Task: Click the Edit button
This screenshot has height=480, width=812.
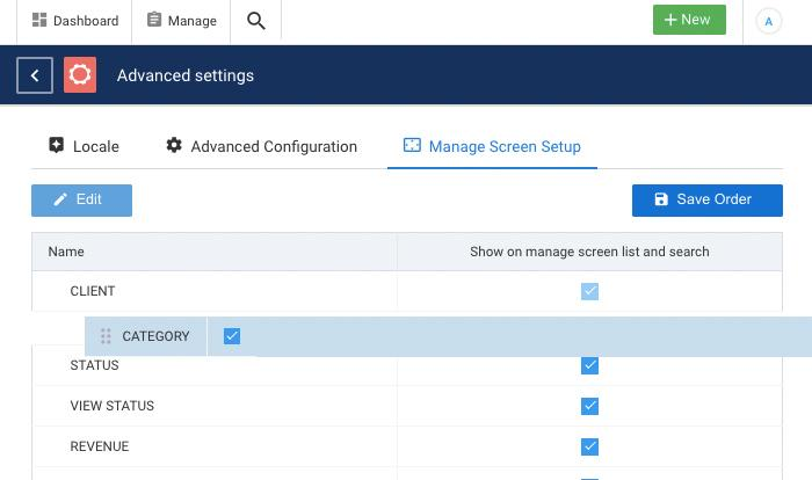Action: pyautogui.click(x=81, y=200)
